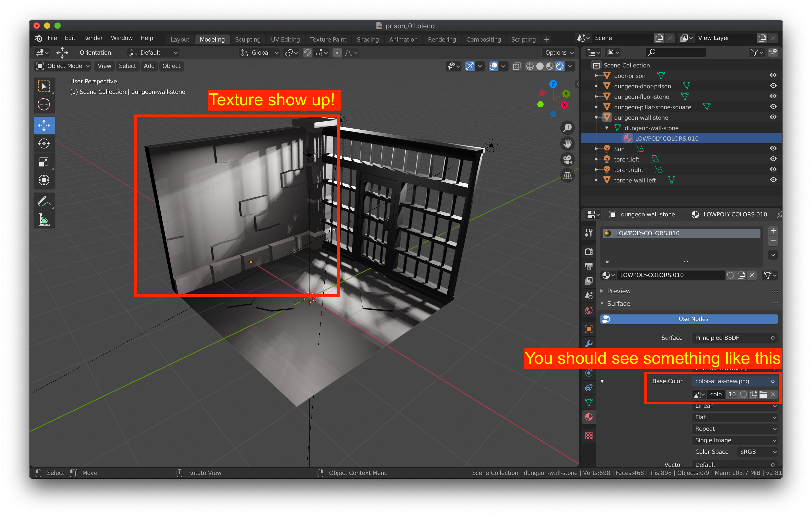Image resolution: width=812 pixels, height=517 pixels.
Task: Open the Object Mode dropdown
Action: tap(63, 66)
